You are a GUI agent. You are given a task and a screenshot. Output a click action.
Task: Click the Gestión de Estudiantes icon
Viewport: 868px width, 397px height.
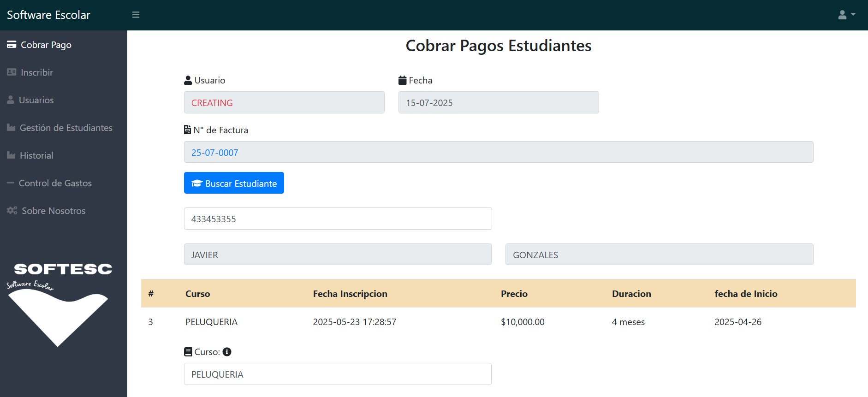click(x=11, y=128)
